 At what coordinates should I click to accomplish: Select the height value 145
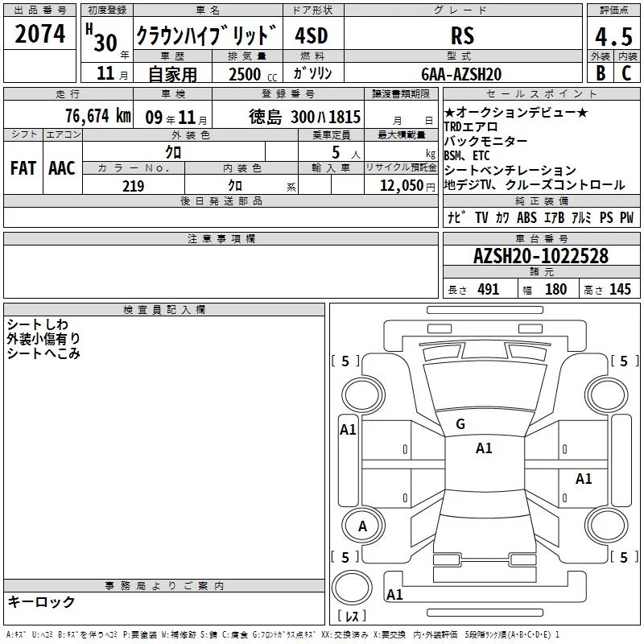click(620, 289)
